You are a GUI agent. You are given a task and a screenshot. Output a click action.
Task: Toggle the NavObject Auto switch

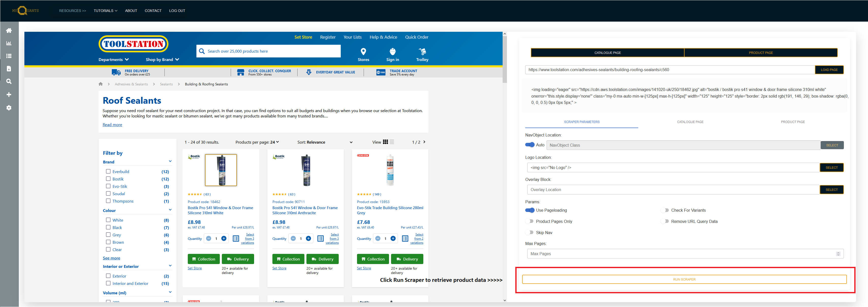coord(530,145)
